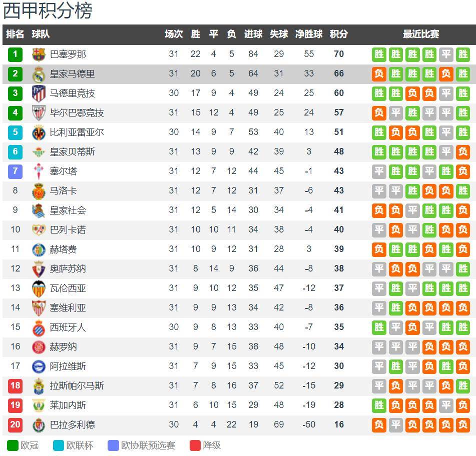Open the 塞维利亚 team page link
Screen dimensions: 476x456
(x=68, y=308)
